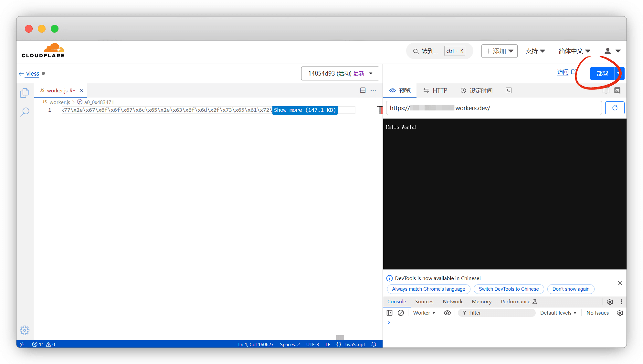This screenshot has width=643, height=364.
Task: Toggle the console sidebar panel icon
Action: 390,313
